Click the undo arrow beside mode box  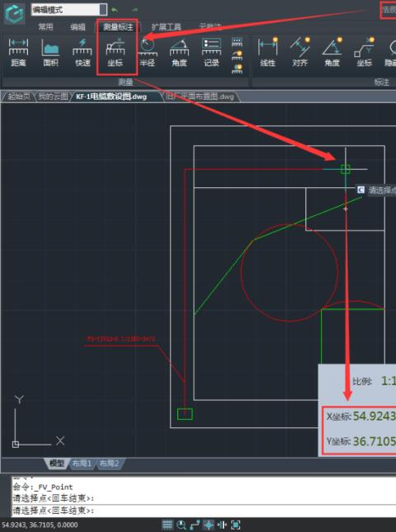click(x=115, y=10)
